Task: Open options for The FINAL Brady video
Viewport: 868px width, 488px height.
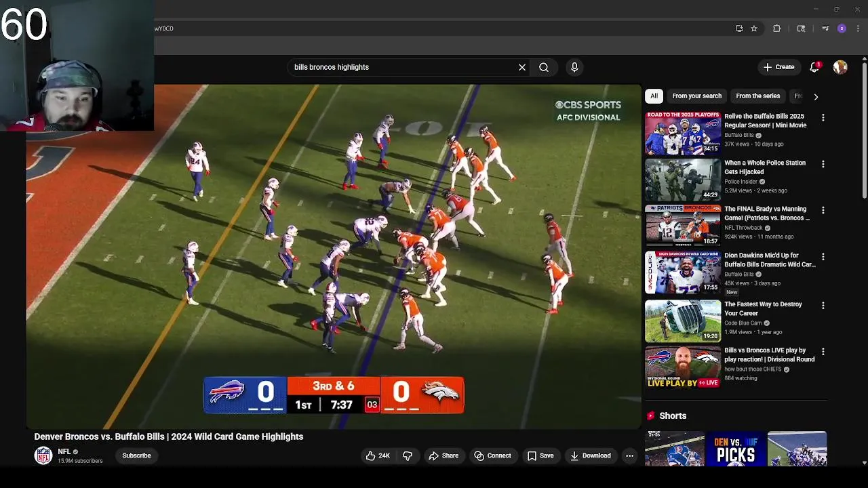Action: pyautogui.click(x=823, y=210)
